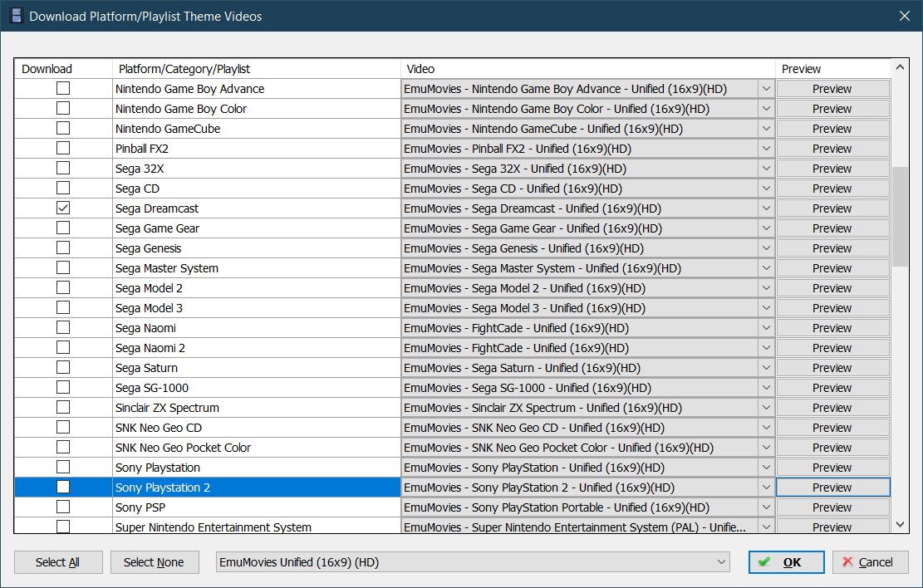The height and width of the screenshot is (588, 923).
Task: Preview the Nintendo Game Boy Advance video
Action: pyautogui.click(x=832, y=89)
